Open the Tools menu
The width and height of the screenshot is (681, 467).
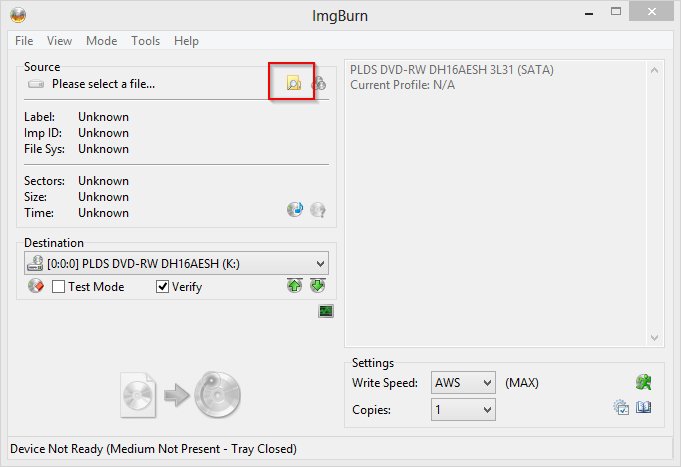(x=145, y=41)
